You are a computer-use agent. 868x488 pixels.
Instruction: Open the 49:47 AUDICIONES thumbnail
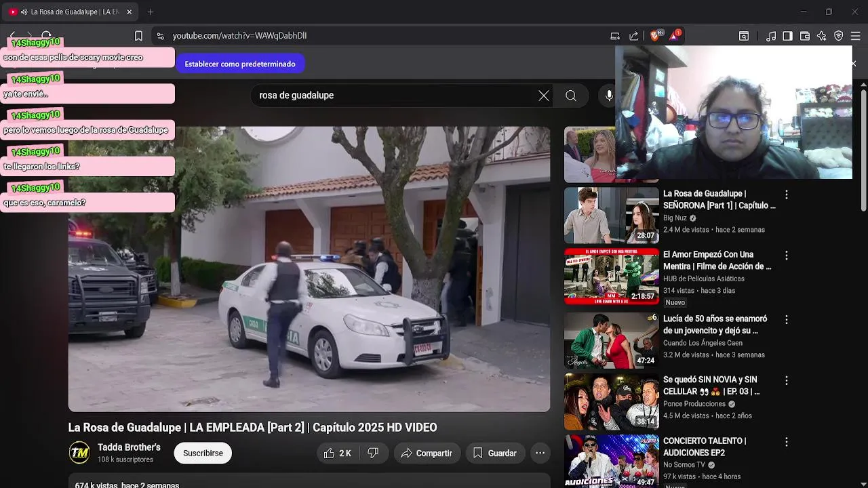[612, 461]
